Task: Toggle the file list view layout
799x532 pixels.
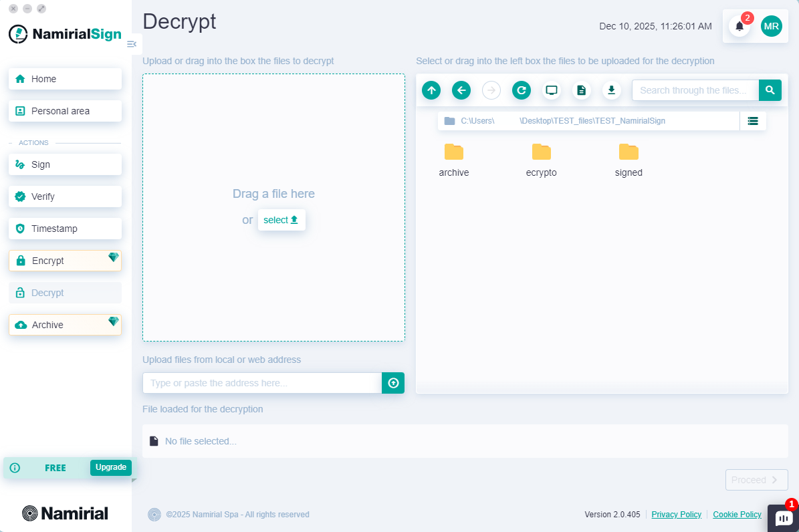Action: click(x=753, y=121)
